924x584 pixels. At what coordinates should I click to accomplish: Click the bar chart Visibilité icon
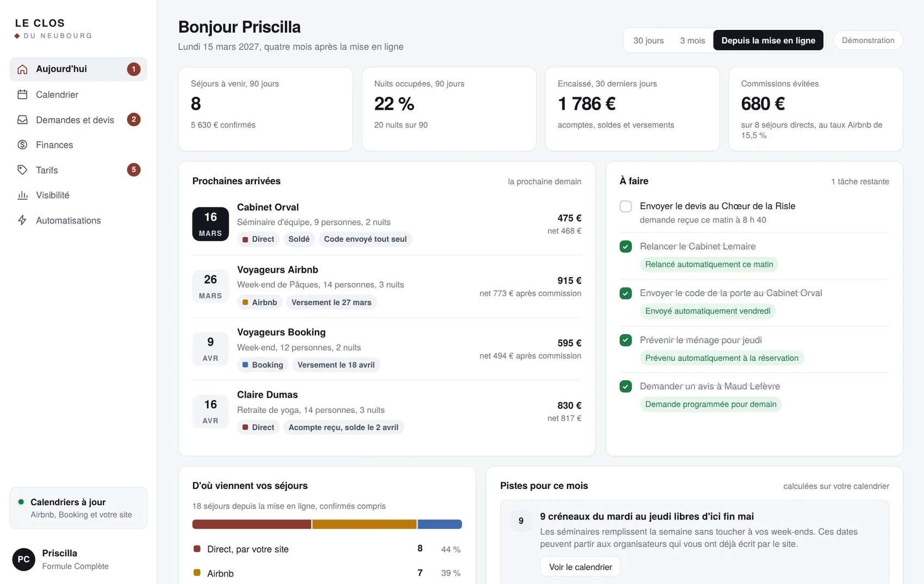click(x=22, y=195)
